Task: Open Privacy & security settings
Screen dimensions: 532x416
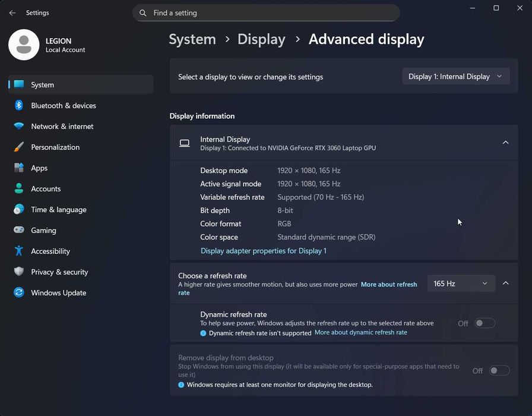Action: pos(81,272)
